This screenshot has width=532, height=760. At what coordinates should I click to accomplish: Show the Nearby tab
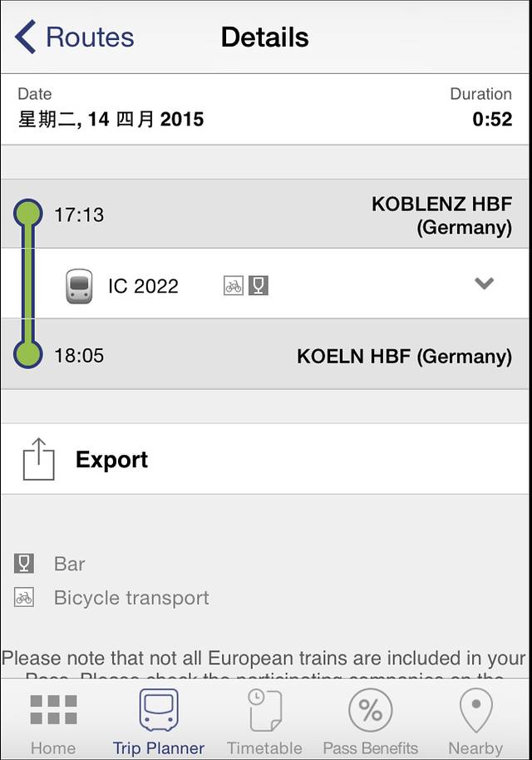pos(475,722)
